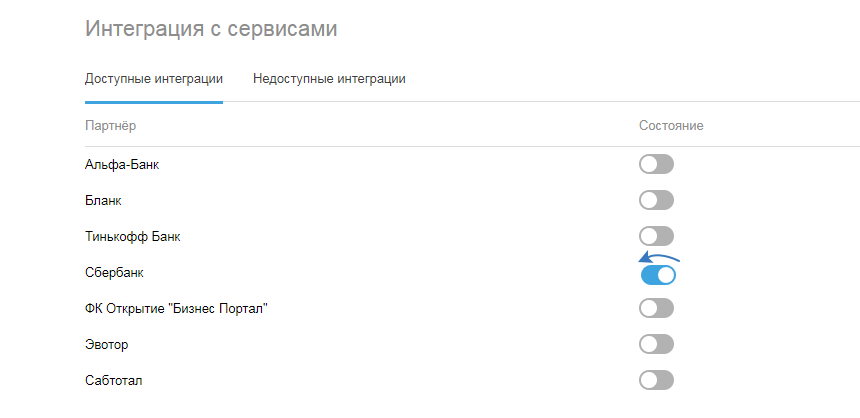Turn on the Эвотор integration toggle
Viewport: 860px width, 418px height.
[x=657, y=344]
